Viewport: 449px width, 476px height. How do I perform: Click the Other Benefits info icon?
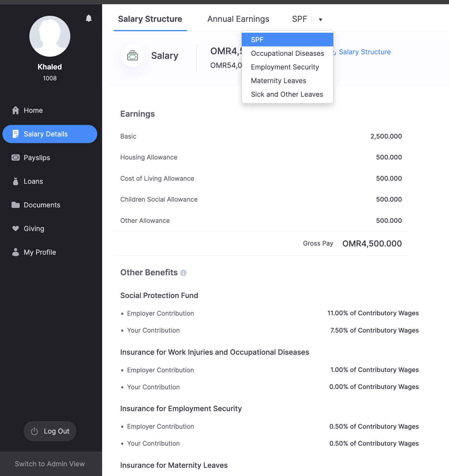point(183,273)
